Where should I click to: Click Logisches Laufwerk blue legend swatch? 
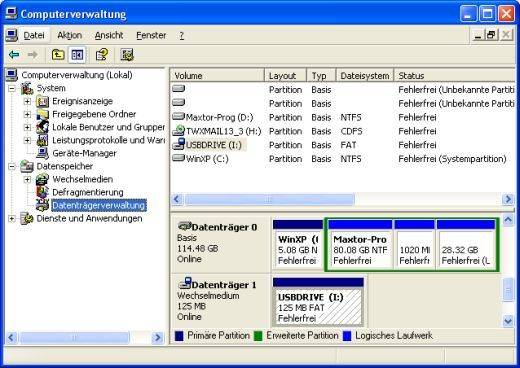click(x=347, y=336)
